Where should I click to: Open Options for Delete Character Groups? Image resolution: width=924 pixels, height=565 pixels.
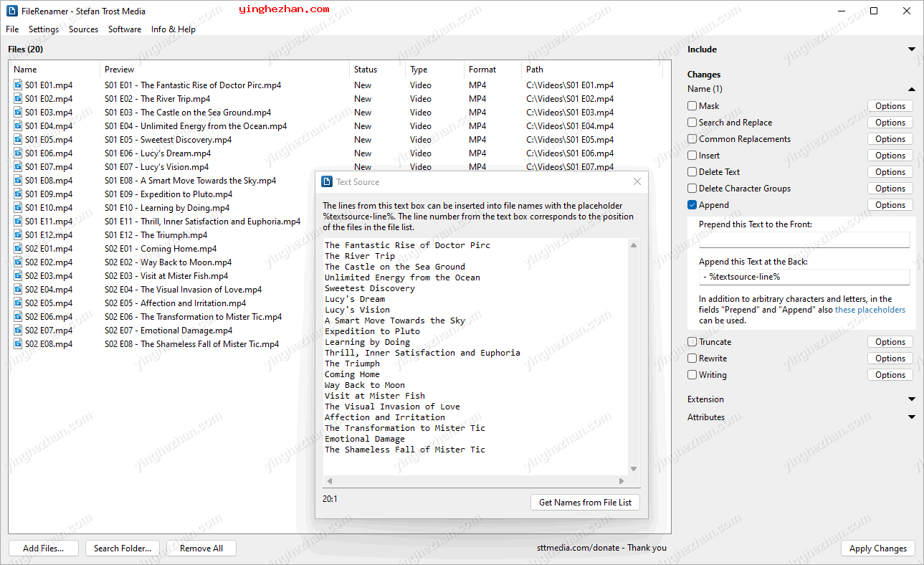[890, 189]
